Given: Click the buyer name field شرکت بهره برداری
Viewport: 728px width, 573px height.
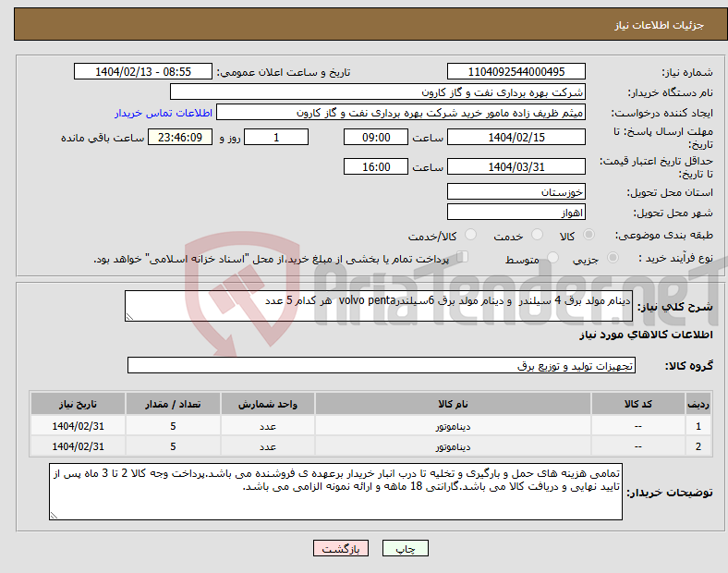Looking at the screenshot, I should 378,91.
